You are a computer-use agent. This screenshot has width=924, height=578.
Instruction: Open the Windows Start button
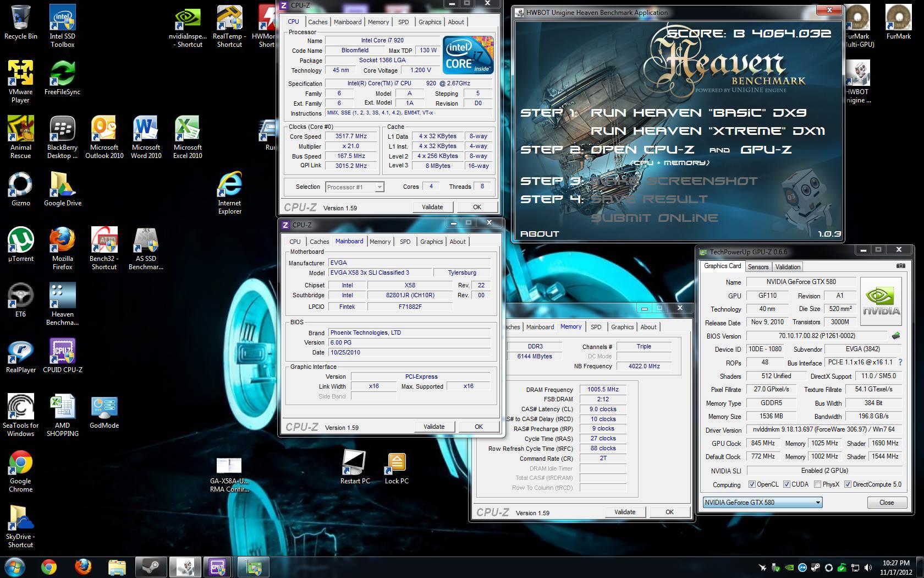pos(15,566)
